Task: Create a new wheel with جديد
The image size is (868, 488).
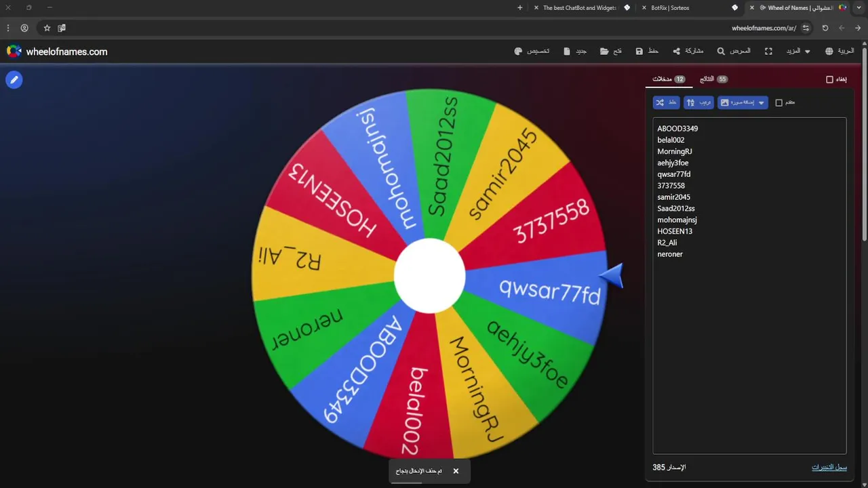Action: [x=575, y=52]
